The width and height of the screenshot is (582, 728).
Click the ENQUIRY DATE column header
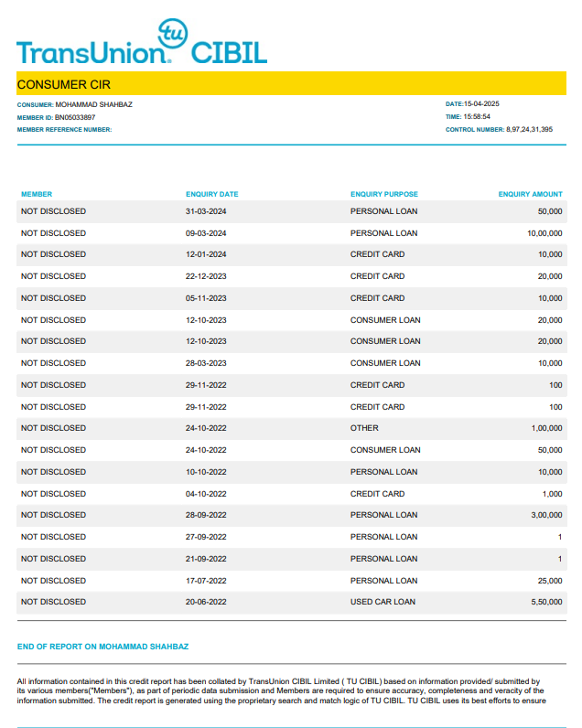(211, 194)
